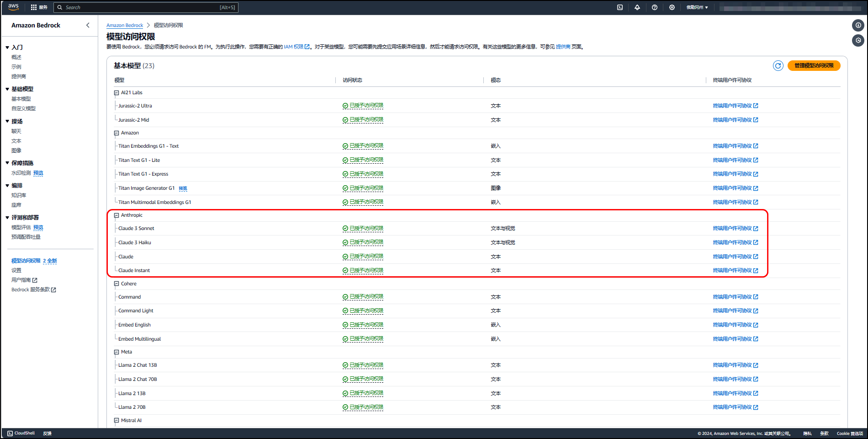Click 预览 badge next to Titan Image Generator G1

click(183, 188)
